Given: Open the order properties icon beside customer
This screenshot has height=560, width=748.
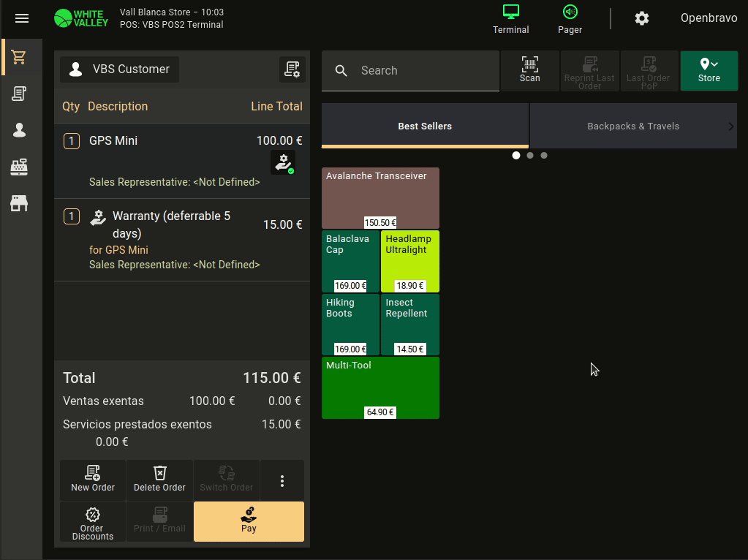Looking at the screenshot, I should (292, 69).
